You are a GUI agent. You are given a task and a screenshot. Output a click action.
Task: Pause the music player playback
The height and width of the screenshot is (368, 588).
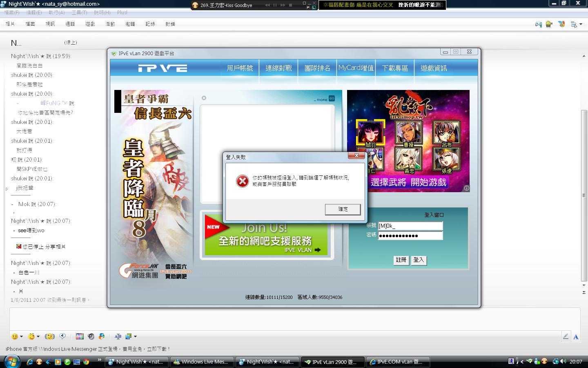275,5
